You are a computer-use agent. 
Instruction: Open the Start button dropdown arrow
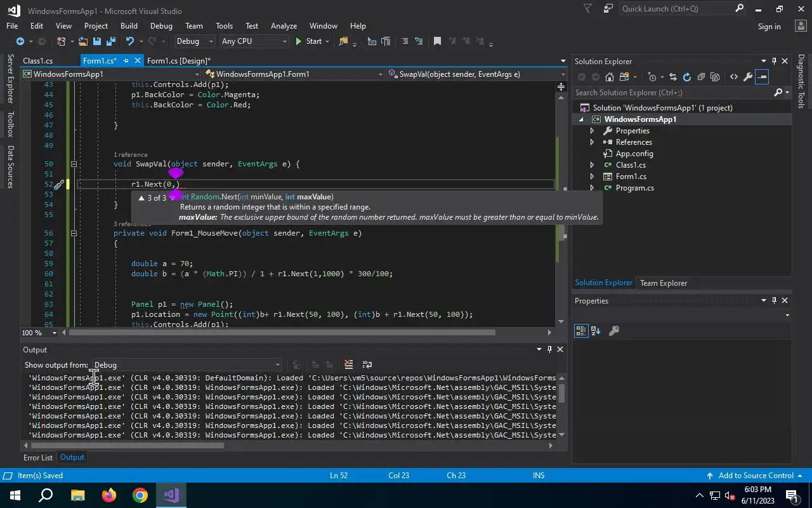pyautogui.click(x=327, y=41)
